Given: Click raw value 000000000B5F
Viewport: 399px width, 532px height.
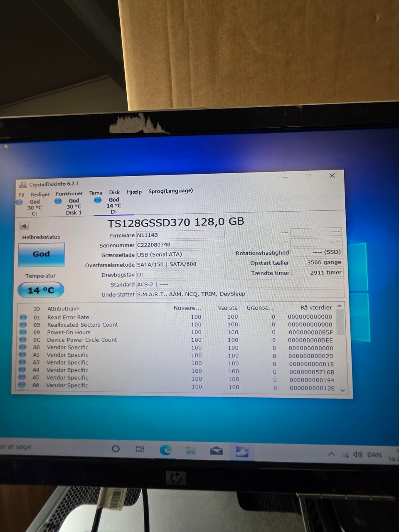Looking at the screenshot, I should [x=311, y=332].
